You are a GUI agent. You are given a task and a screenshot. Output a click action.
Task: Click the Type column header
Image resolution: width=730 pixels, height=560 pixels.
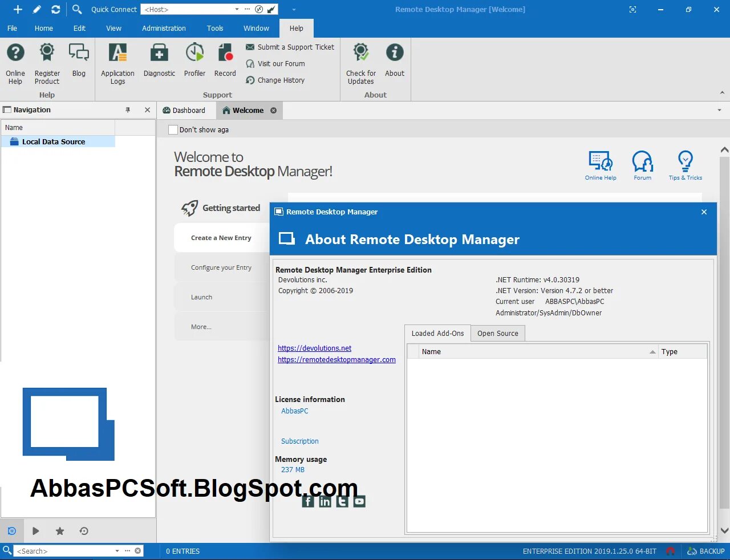point(683,352)
